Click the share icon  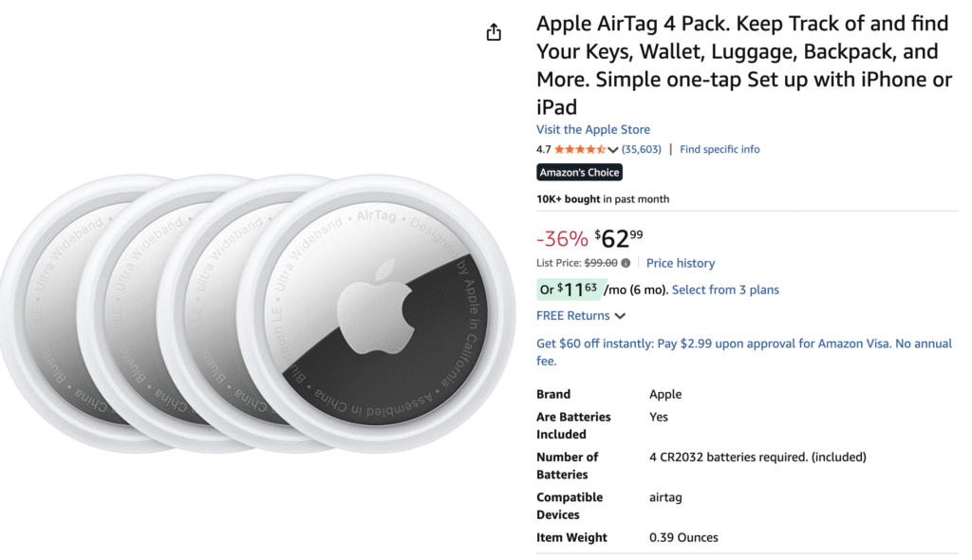click(x=494, y=31)
